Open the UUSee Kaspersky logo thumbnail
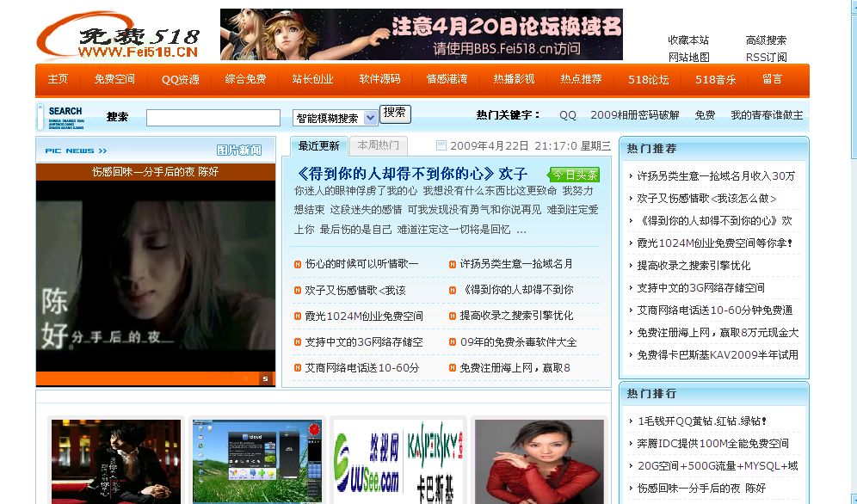Image resolution: width=857 pixels, height=504 pixels. [x=398, y=461]
